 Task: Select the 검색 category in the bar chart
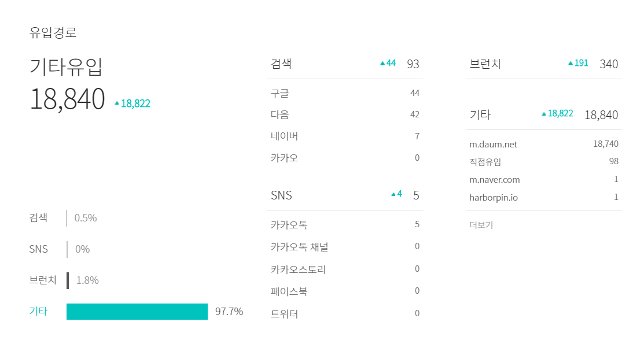(38, 217)
